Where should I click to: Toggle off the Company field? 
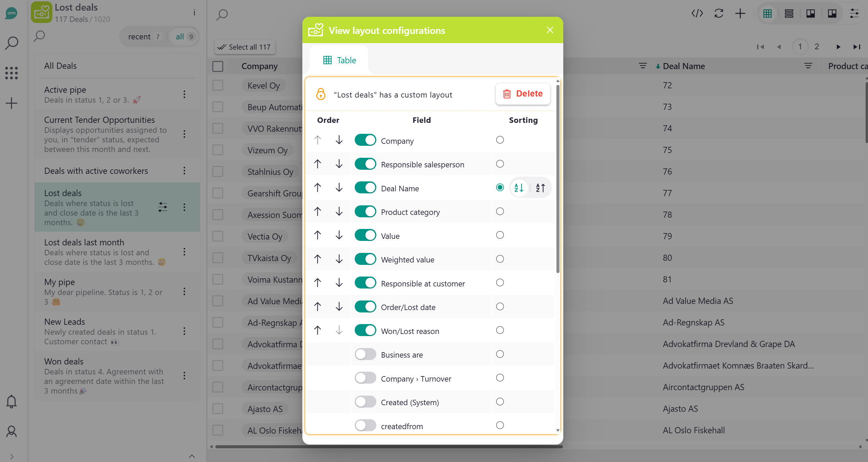[365, 140]
